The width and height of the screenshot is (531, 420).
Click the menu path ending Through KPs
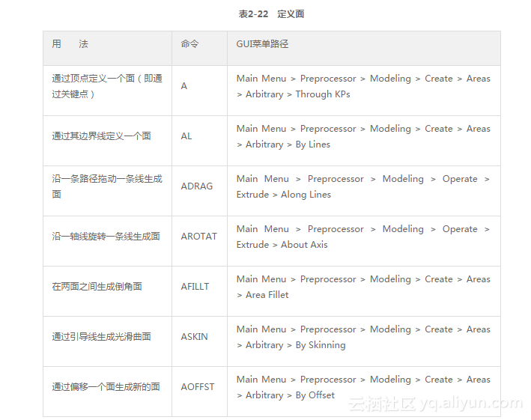(x=363, y=86)
